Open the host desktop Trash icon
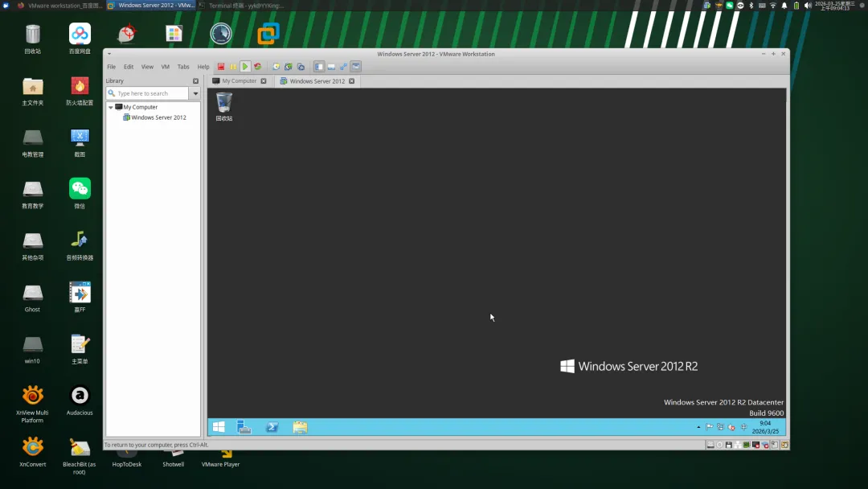868x489 pixels. pos(33,39)
